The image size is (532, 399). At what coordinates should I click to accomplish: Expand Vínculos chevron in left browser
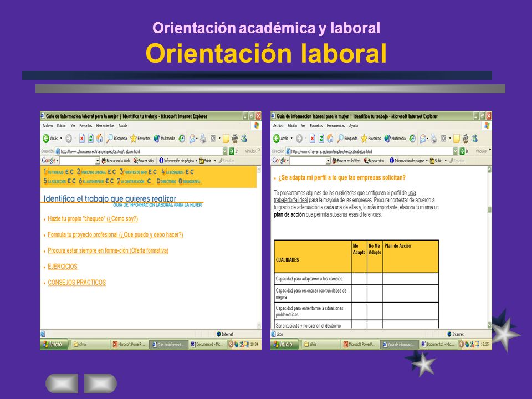coord(259,150)
